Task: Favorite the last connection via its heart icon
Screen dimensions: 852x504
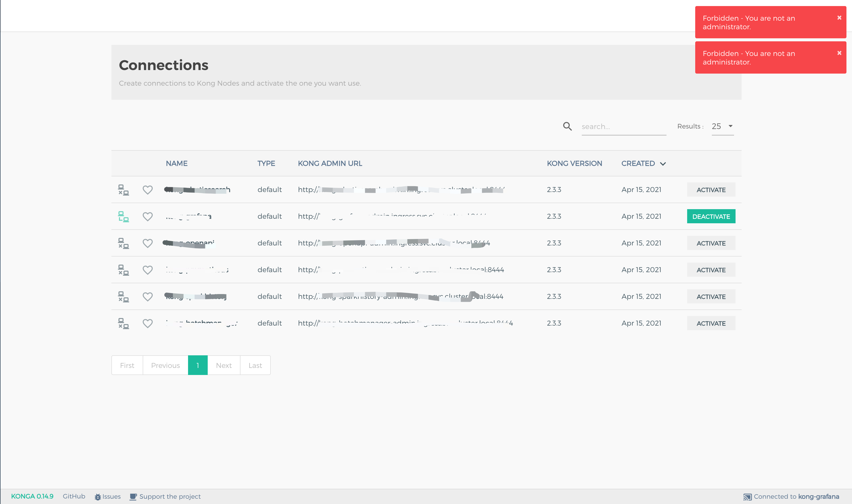Action: tap(148, 323)
